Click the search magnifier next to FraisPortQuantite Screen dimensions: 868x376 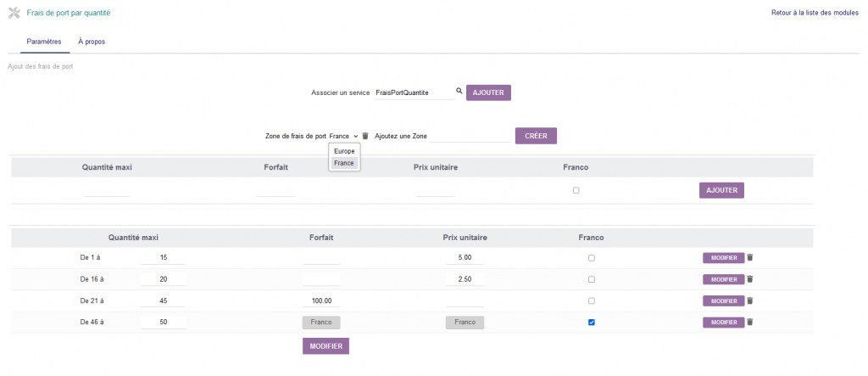[459, 91]
